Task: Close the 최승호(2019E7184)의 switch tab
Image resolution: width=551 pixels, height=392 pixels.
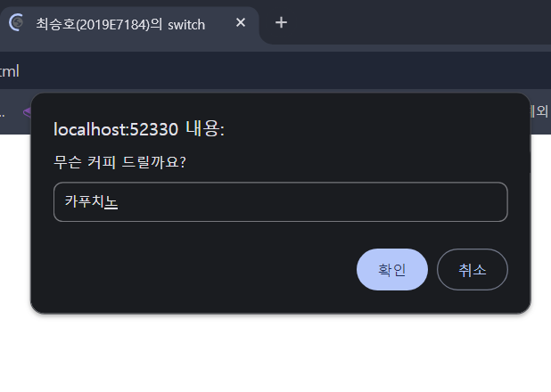Action: pyautogui.click(x=241, y=22)
